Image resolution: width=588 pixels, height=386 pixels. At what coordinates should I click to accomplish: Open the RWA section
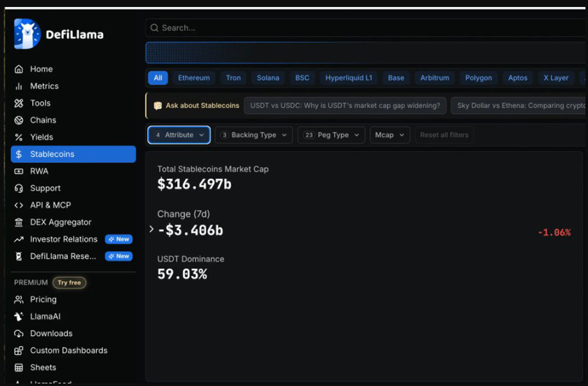point(39,171)
